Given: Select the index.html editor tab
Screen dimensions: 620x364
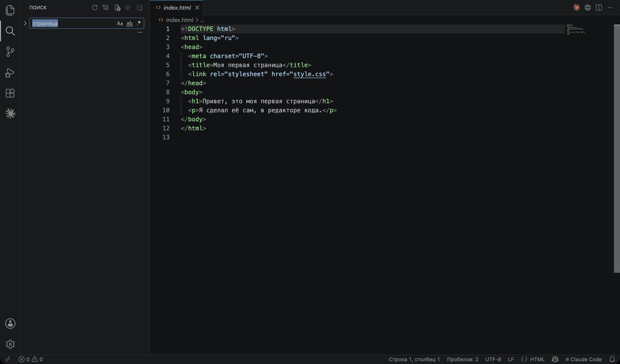Looking at the screenshot, I should [x=177, y=8].
